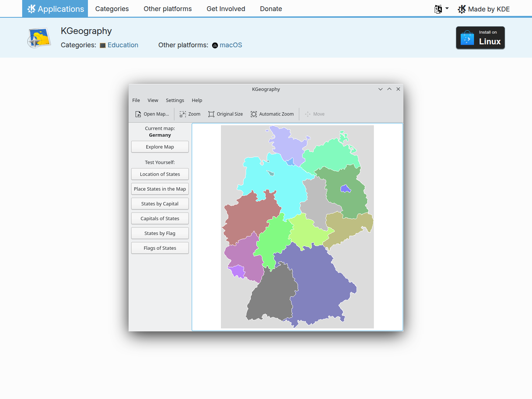Click the KDE Applications logo link
The height and width of the screenshot is (399, 532).
pos(55,8)
